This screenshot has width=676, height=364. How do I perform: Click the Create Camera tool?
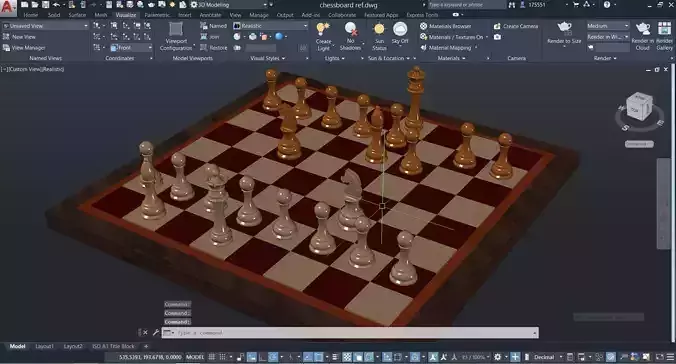516,26
